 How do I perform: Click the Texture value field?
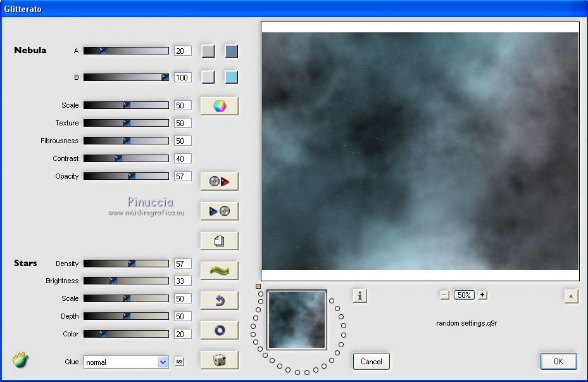tap(183, 123)
